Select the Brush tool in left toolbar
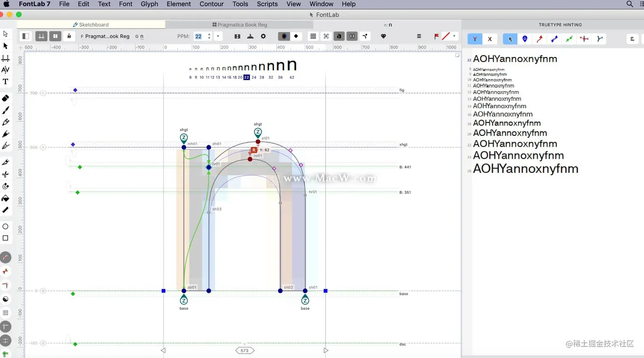This screenshot has height=358, width=644. tap(6, 110)
